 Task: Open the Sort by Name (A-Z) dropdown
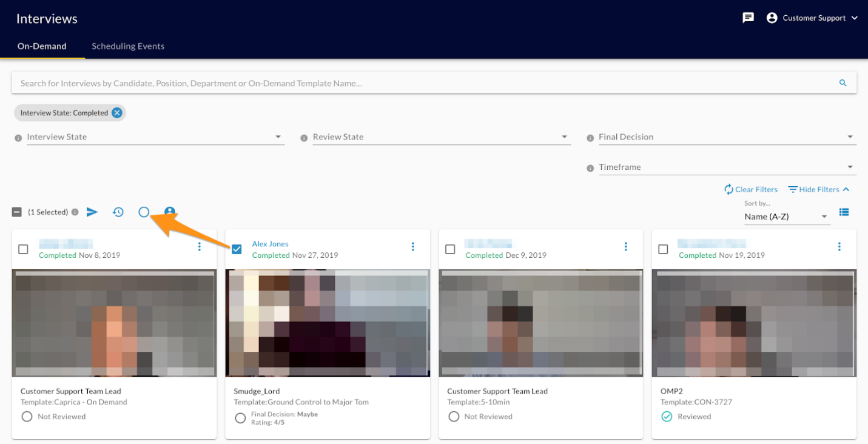[x=787, y=217]
